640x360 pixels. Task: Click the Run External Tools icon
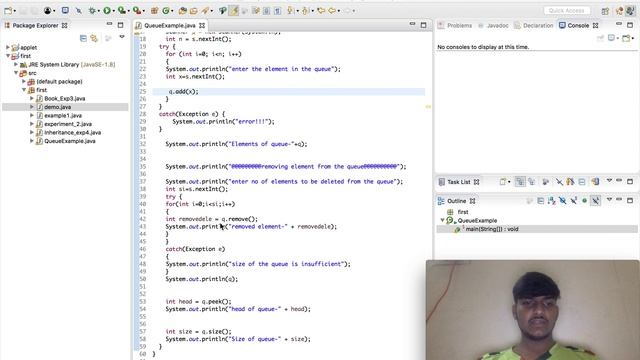pyautogui.click(x=137, y=11)
